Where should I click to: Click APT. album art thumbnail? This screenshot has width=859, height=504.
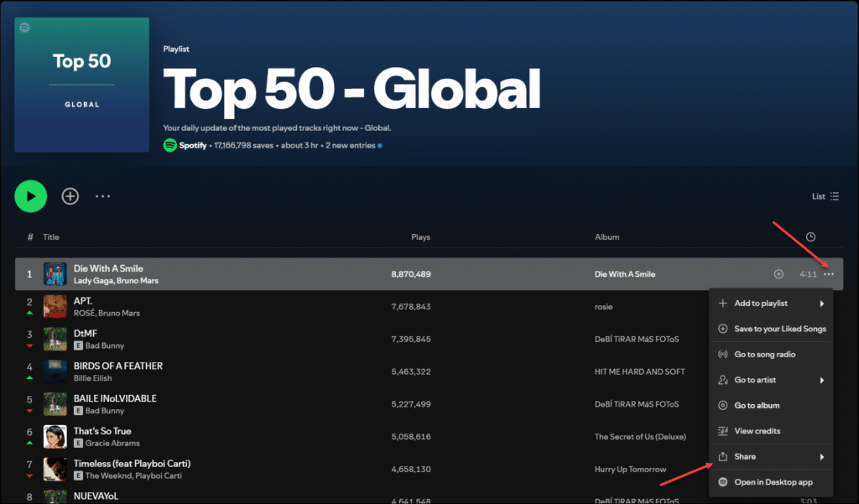pos(55,307)
